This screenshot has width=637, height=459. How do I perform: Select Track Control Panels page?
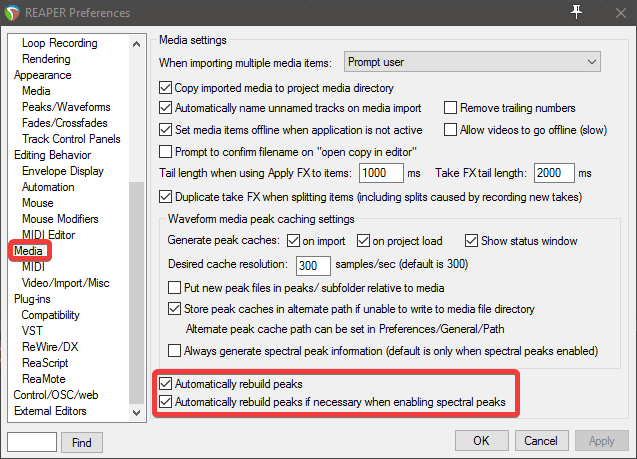[71, 139]
